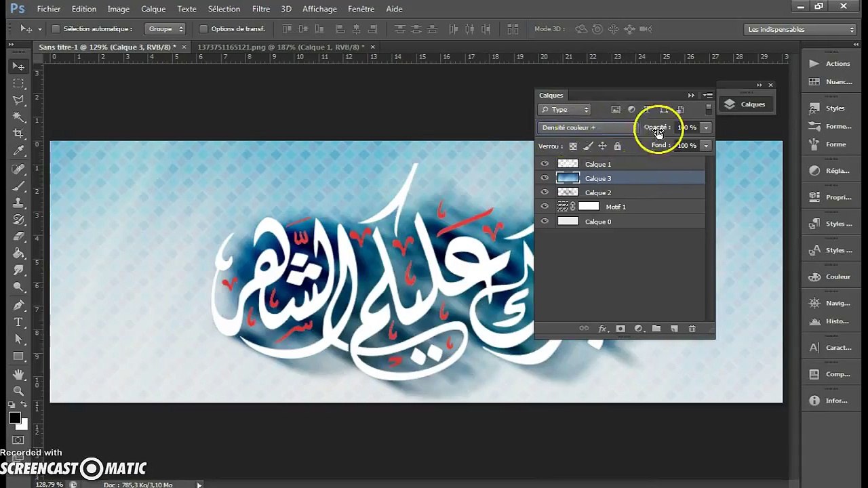The width and height of the screenshot is (868, 488).
Task: Select the Paint Bucket tool
Action: click(18, 253)
